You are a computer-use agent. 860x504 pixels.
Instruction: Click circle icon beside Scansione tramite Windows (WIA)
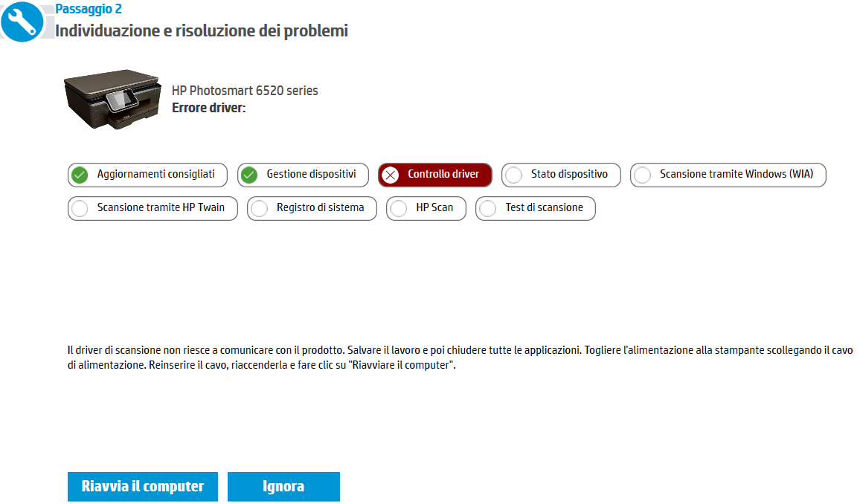[642, 175]
